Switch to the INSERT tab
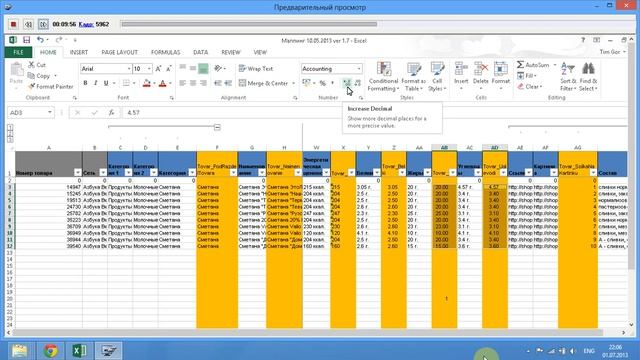The width and height of the screenshot is (640, 360). pos(79,52)
